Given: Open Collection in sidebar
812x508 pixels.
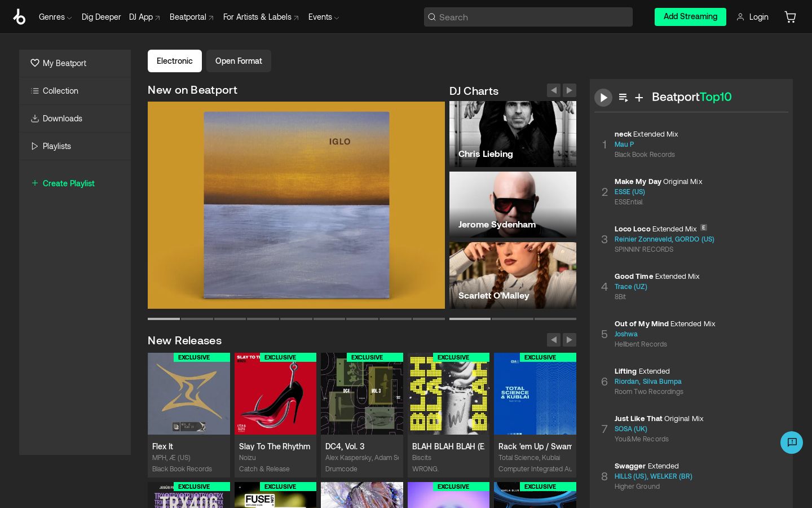Looking at the screenshot, I should [x=75, y=91].
